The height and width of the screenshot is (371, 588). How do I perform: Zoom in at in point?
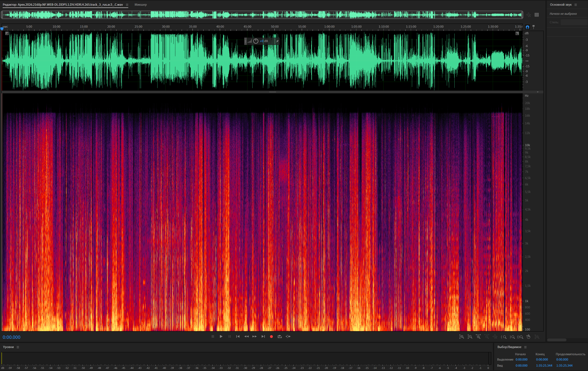504,337
